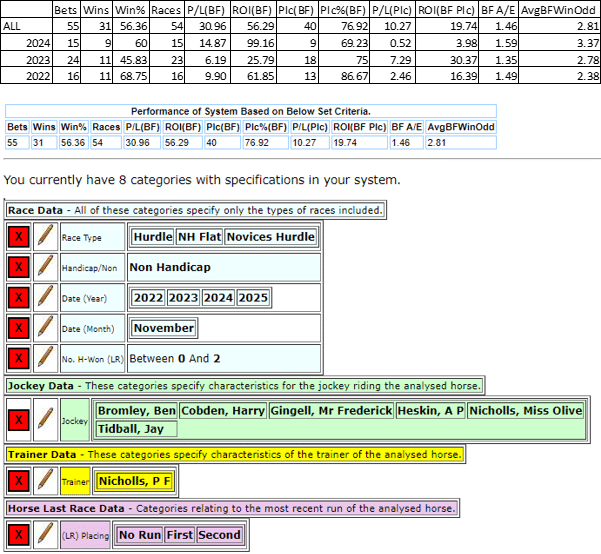Remove the Race Type criterion with red X
The image size is (601, 554).
[x=19, y=237]
